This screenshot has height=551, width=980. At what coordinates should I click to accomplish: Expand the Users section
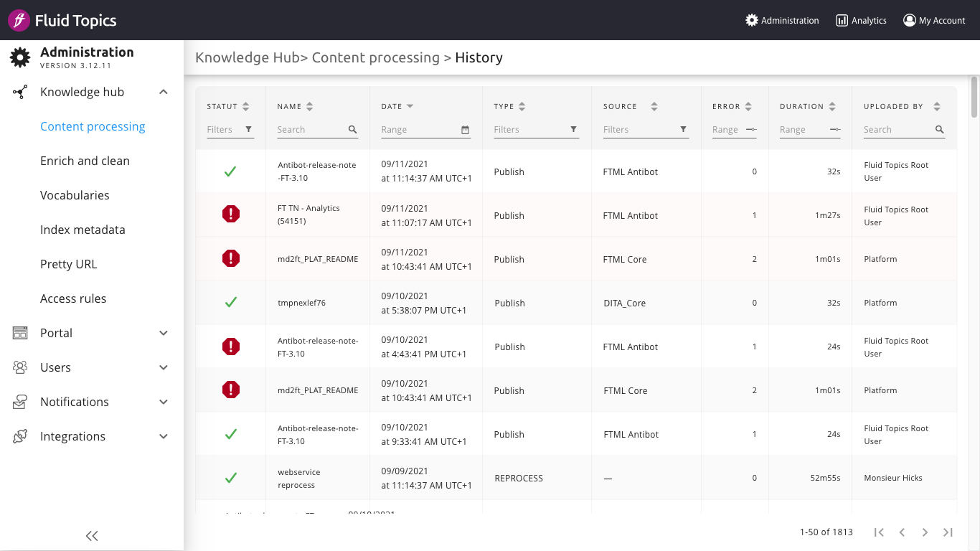click(x=164, y=367)
